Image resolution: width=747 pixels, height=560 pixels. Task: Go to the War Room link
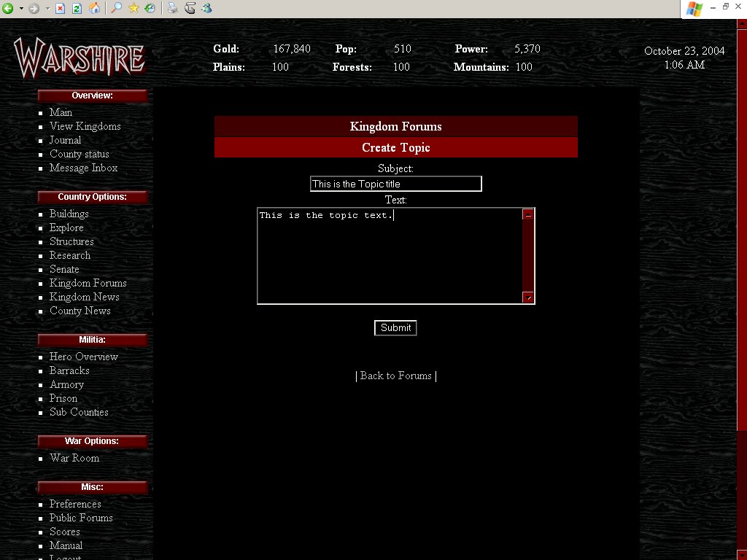pos(74,458)
